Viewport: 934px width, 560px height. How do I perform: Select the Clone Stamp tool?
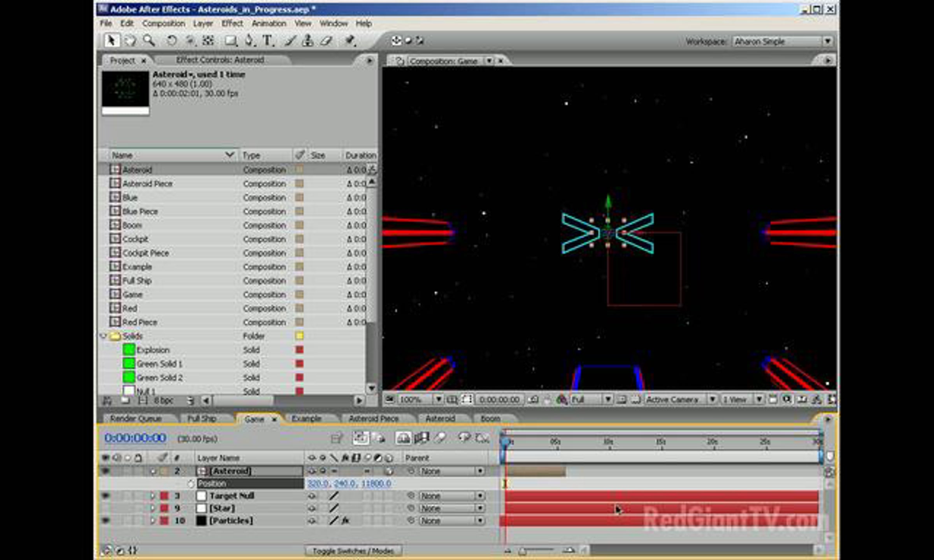pyautogui.click(x=308, y=40)
